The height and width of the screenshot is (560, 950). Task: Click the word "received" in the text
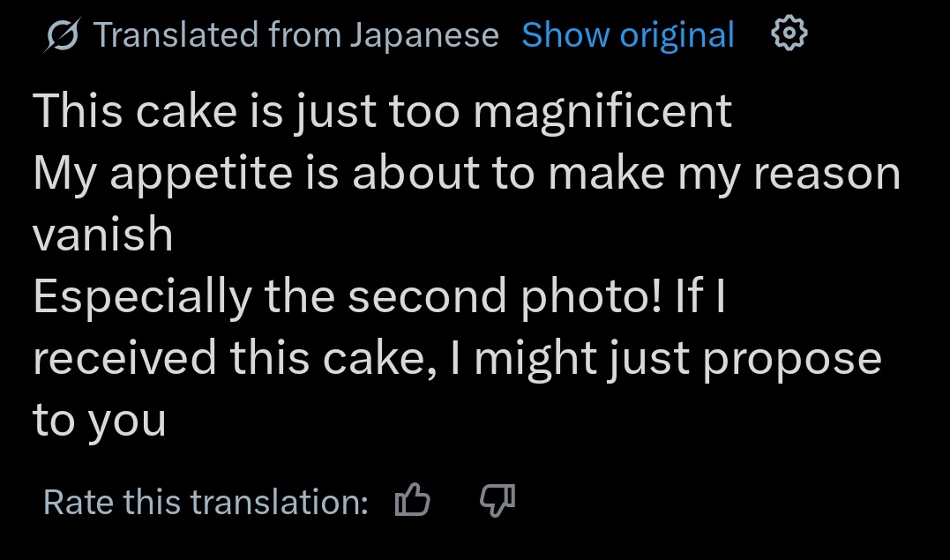click(x=123, y=358)
